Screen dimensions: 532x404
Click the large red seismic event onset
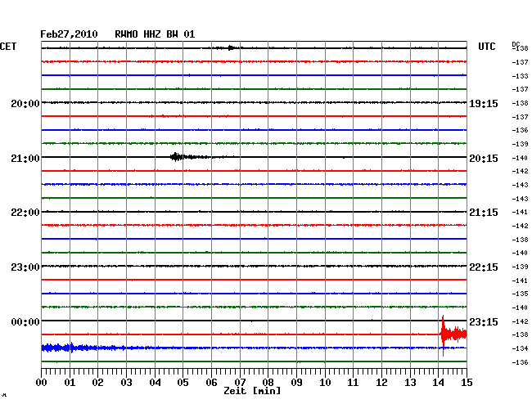click(443, 334)
